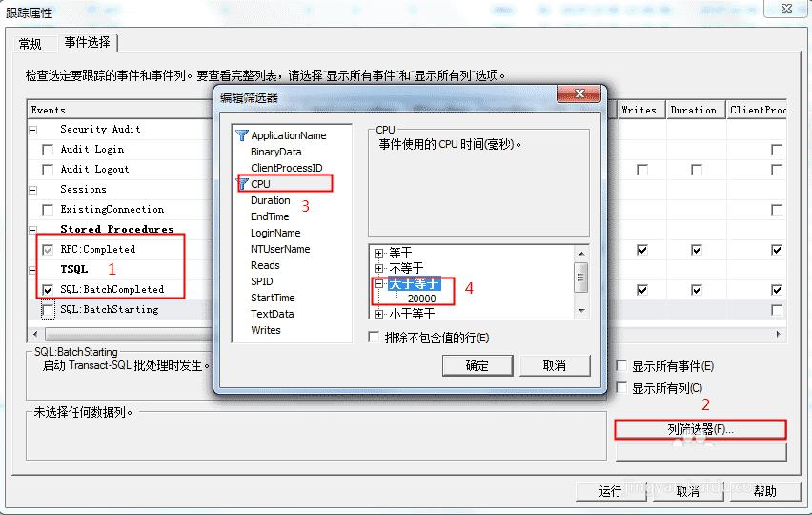Image resolution: width=812 pixels, height=515 pixels.
Task: Click the filter criteria scrollbar thumb
Action: point(581,278)
